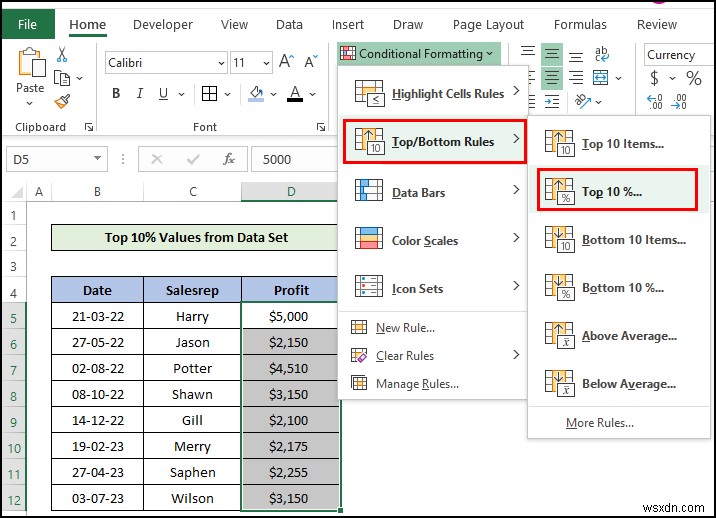Open Data Bars submenu
This screenshot has height=518, width=716.
click(x=433, y=192)
